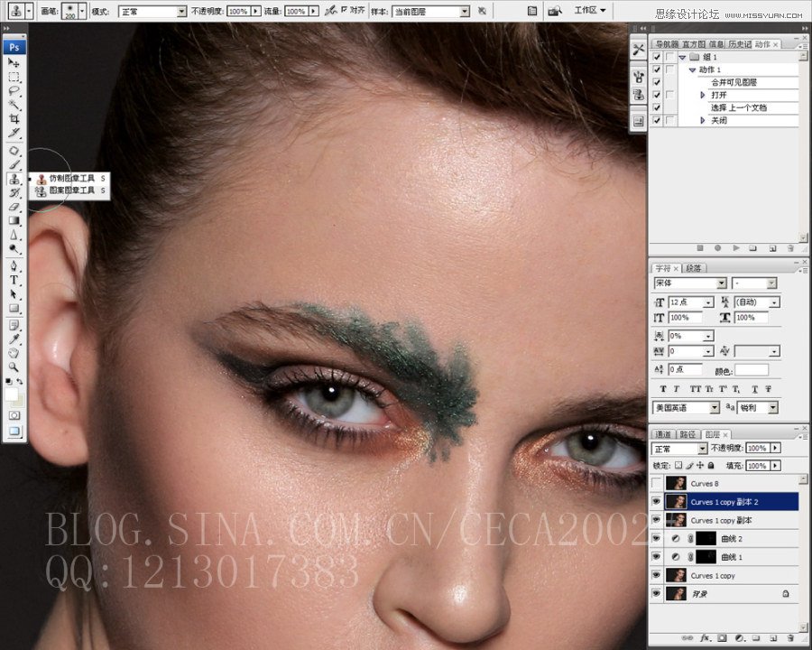Viewport: 812px width, 650px height.
Task: Select the Path Selection arrow tool
Action: point(14,294)
